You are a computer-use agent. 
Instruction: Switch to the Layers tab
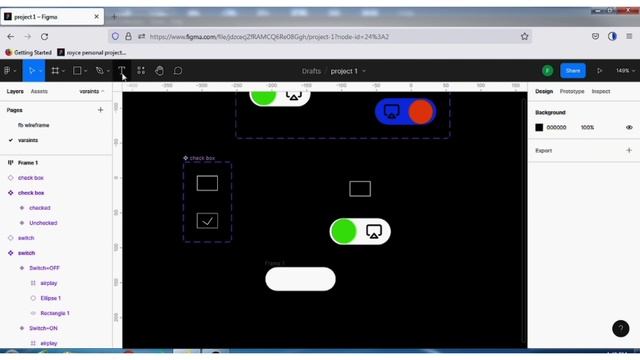tap(15, 91)
